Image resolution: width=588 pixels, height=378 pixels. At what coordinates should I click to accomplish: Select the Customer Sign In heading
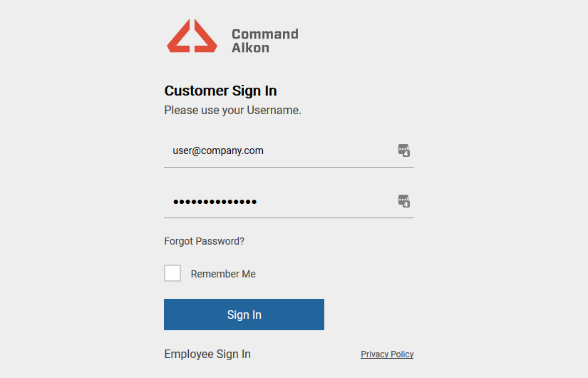click(220, 91)
